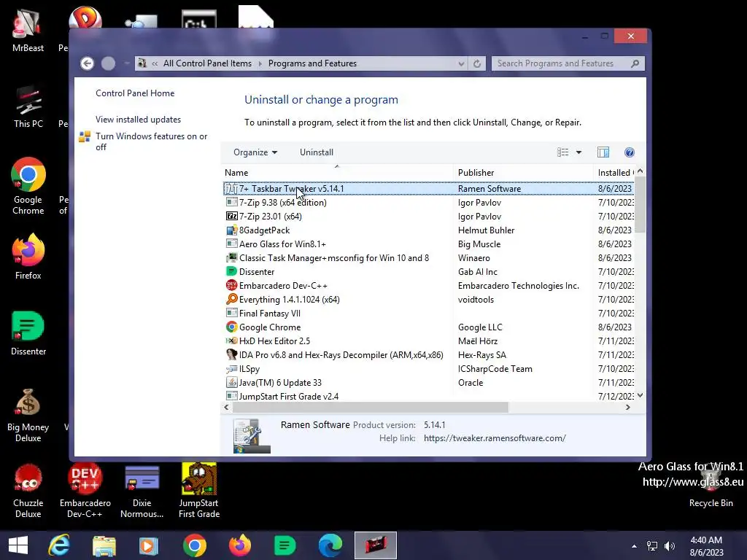Show hidden tray icons arrow

634,546
